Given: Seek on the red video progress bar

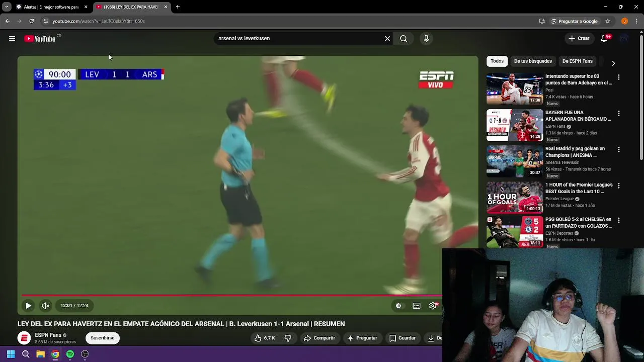Looking at the screenshot, I should click(x=231, y=295).
